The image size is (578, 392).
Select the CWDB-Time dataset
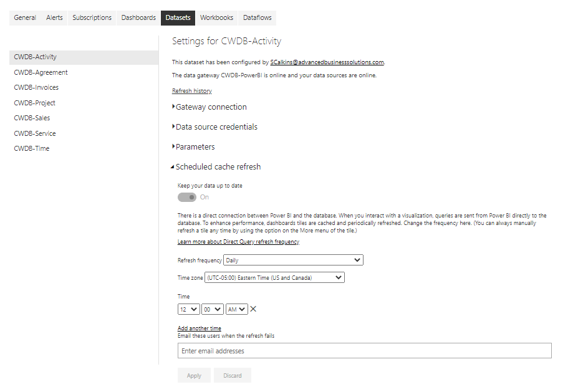(x=84, y=149)
